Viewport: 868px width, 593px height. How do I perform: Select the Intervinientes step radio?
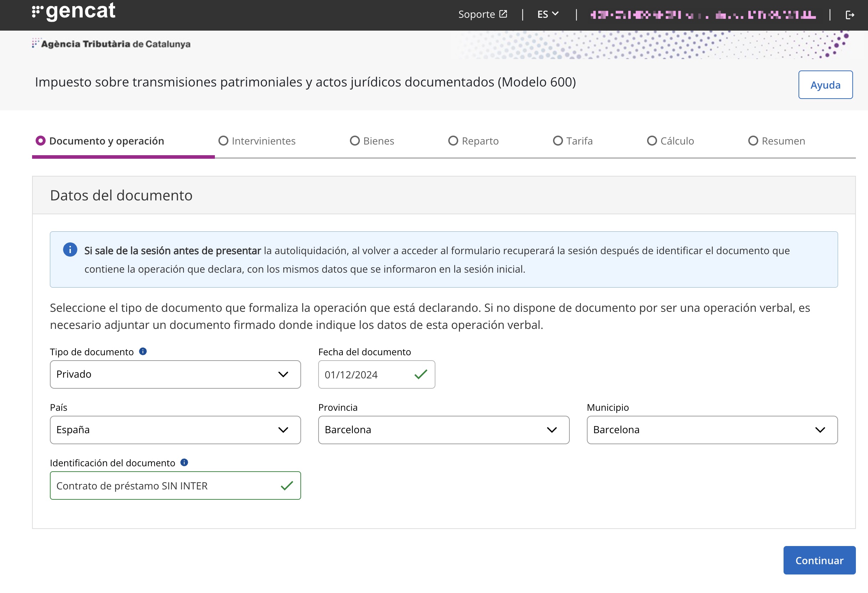coord(223,141)
